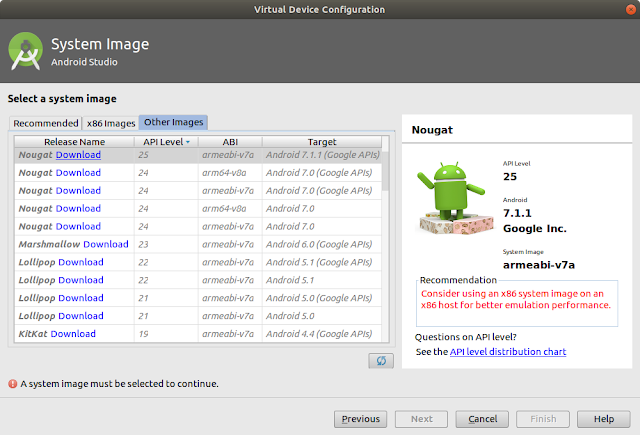Open the API level distribution chart link
This screenshot has height=435, width=640.
508,352
